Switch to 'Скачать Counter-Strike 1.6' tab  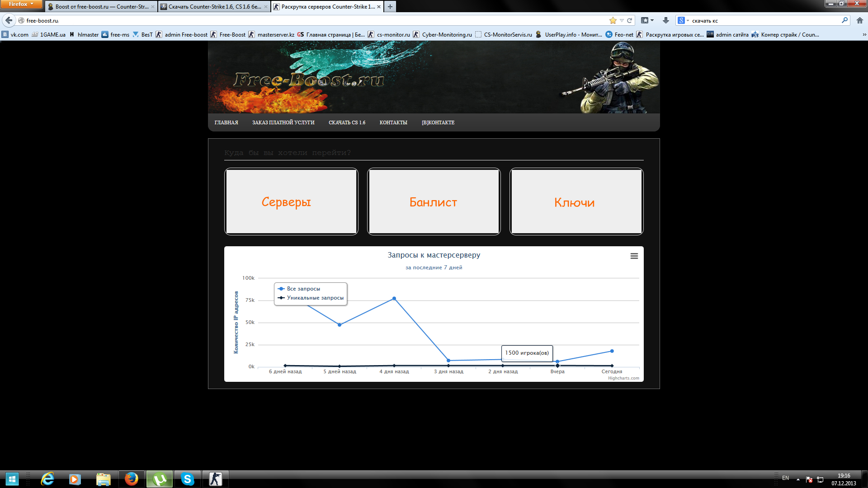[214, 7]
